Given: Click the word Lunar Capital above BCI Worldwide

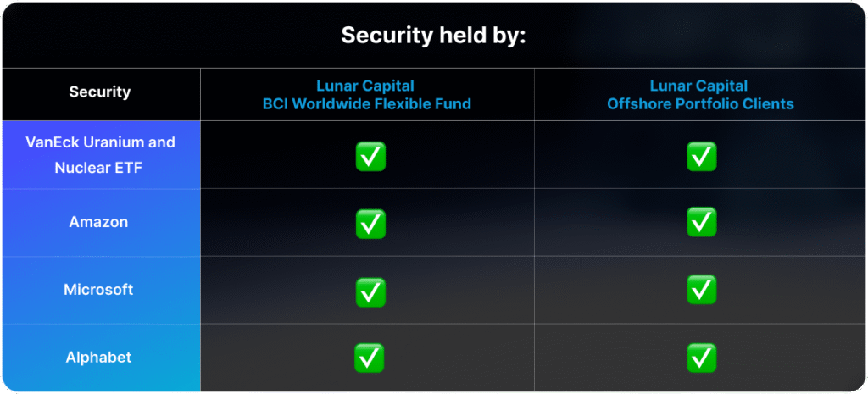Looking at the screenshot, I should [365, 86].
